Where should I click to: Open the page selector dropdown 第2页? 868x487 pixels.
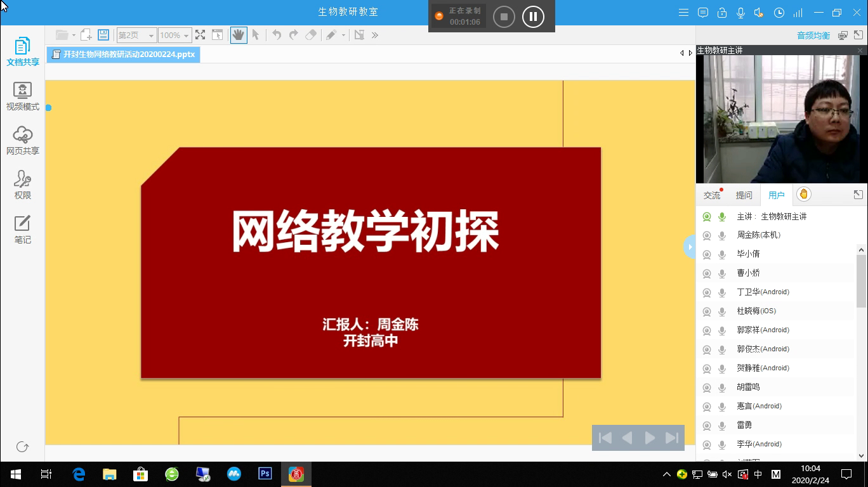[136, 36]
